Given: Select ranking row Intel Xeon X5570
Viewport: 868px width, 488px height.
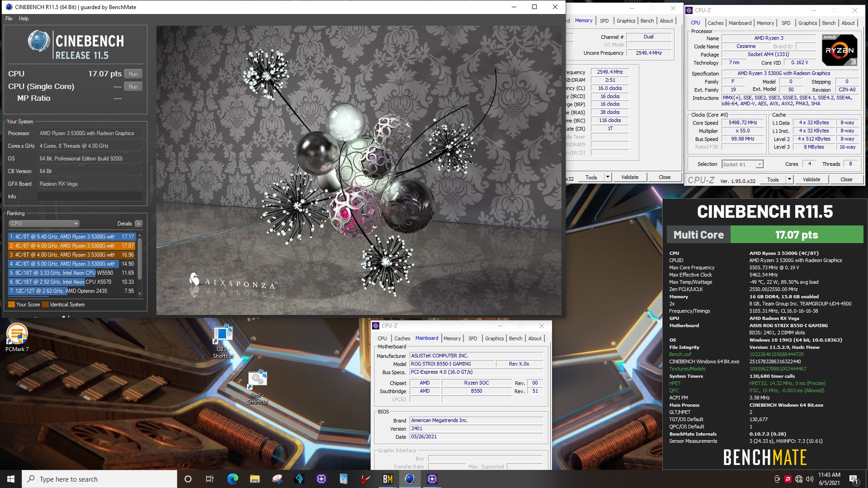Looking at the screenshot, I should coord(72,282).
